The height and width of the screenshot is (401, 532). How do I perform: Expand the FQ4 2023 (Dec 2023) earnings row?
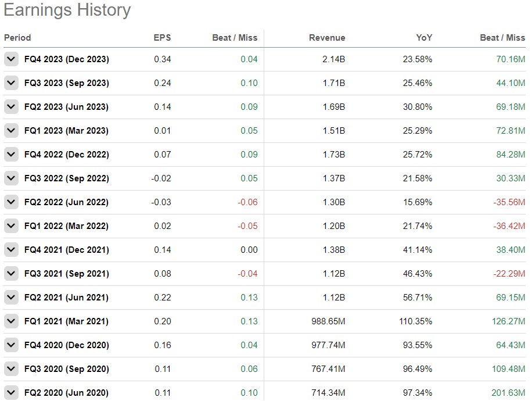point(11,59)
